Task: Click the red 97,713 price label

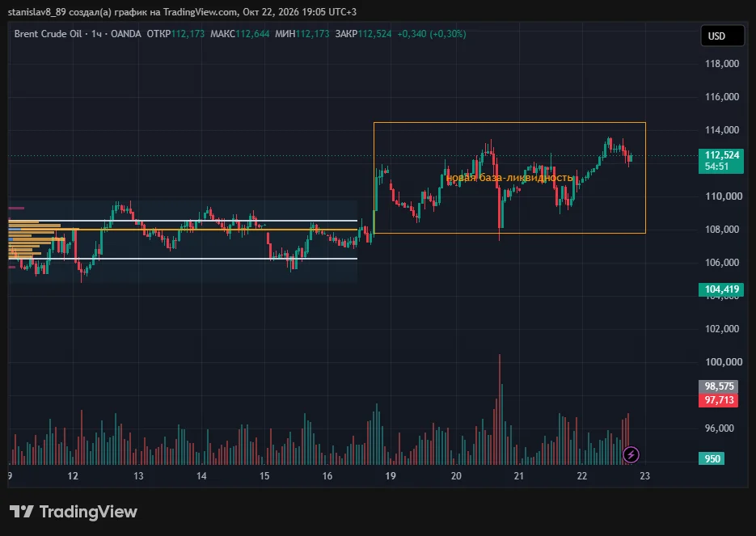Action: (x=718, y=400)
